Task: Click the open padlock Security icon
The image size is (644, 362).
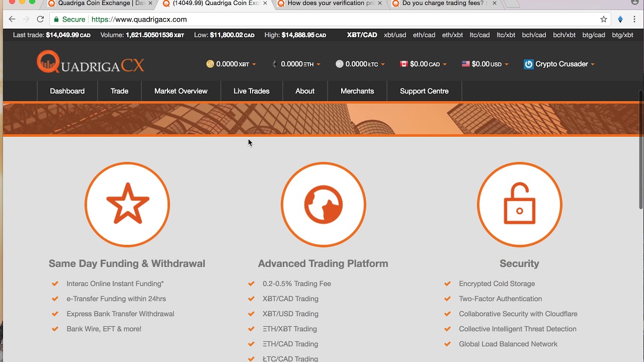Action: pos(520,205)
